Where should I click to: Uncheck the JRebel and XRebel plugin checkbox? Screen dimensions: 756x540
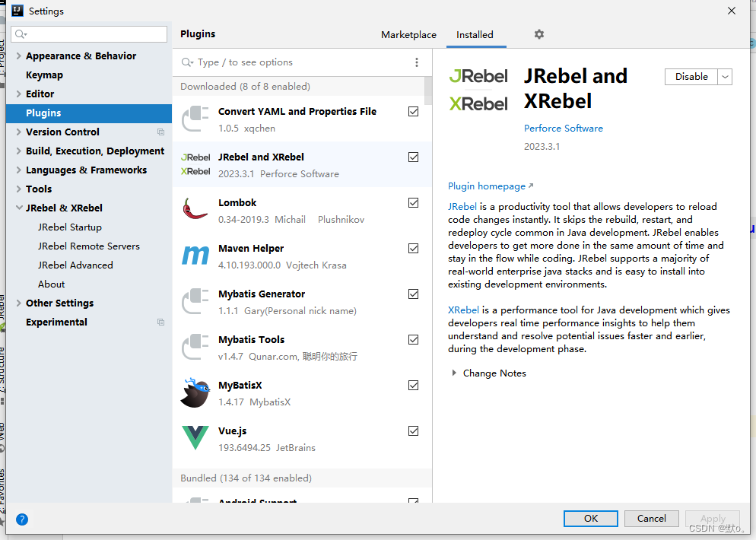pos(413,157)
